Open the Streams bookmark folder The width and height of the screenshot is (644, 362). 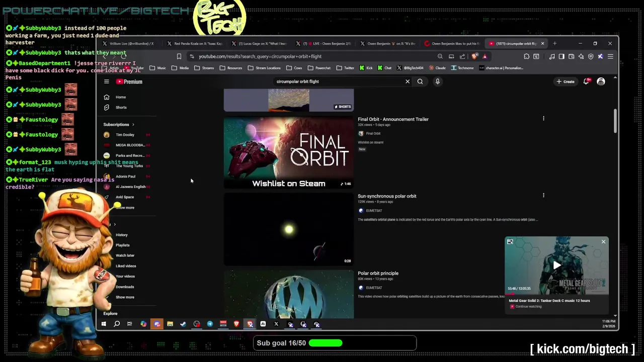pos(205,68)
